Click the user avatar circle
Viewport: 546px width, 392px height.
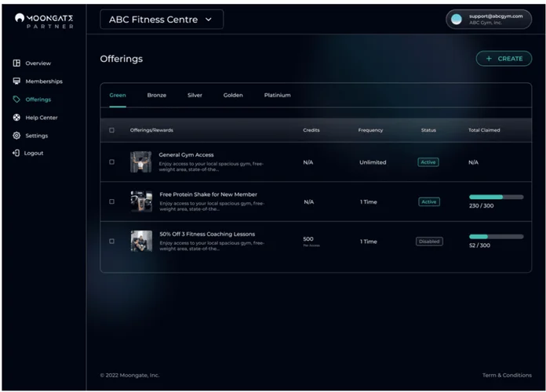pyautogui.click(x=457, y=20)
